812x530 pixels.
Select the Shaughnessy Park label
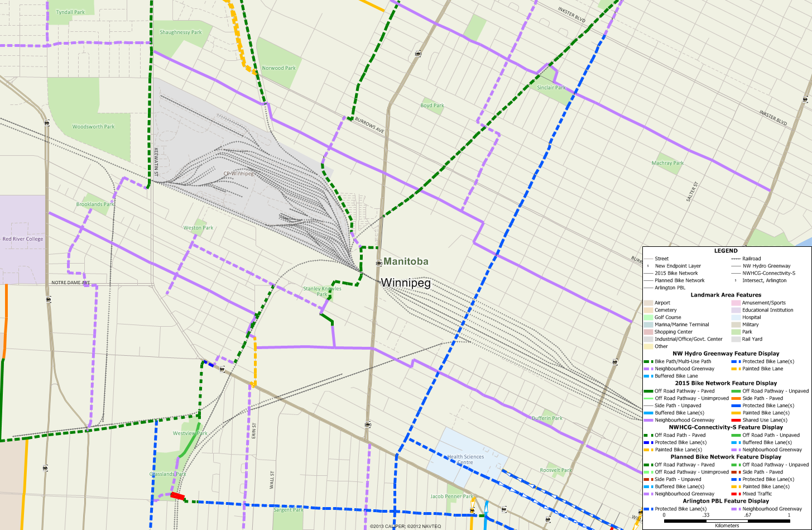[181, 32]
